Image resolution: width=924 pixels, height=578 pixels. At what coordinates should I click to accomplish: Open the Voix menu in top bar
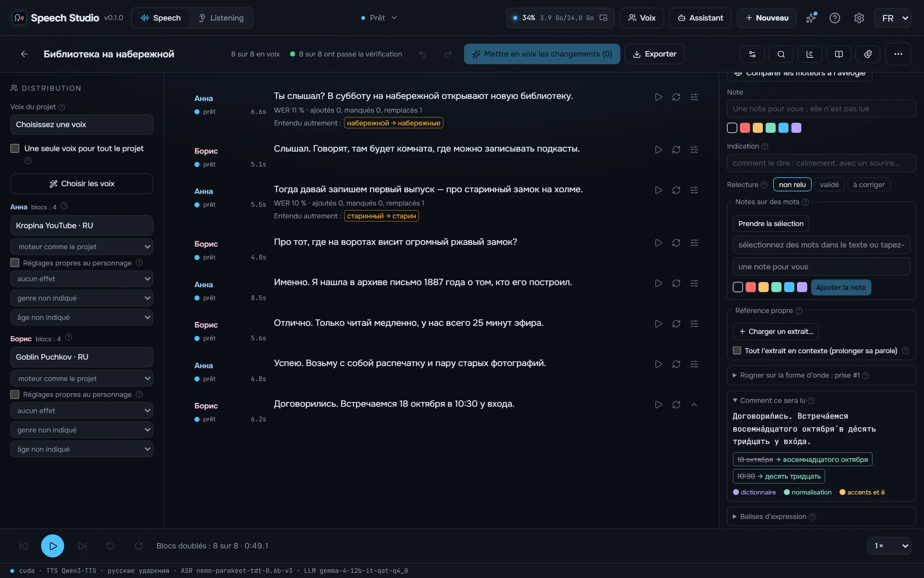(642, 18)
